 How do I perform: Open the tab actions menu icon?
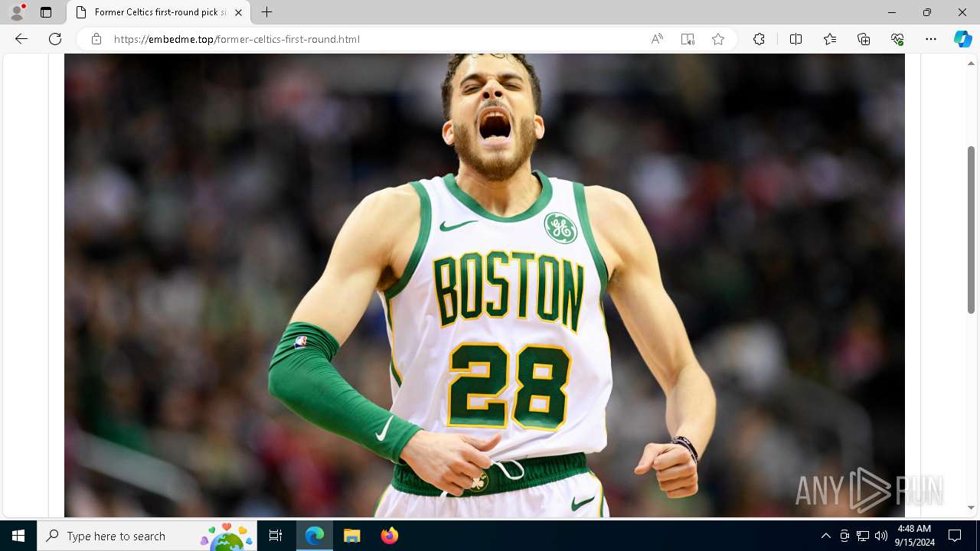click(46, 12)
